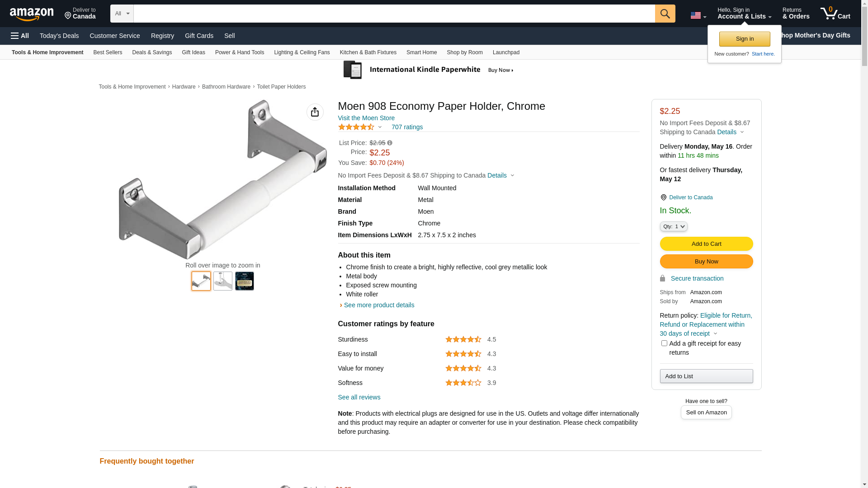Select Best Sellers in the subnav

coord(108,52)
